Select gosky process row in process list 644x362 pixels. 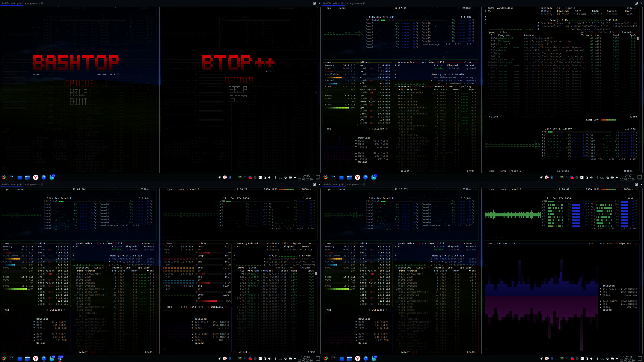pyautogui.click(x=411, y=289)
